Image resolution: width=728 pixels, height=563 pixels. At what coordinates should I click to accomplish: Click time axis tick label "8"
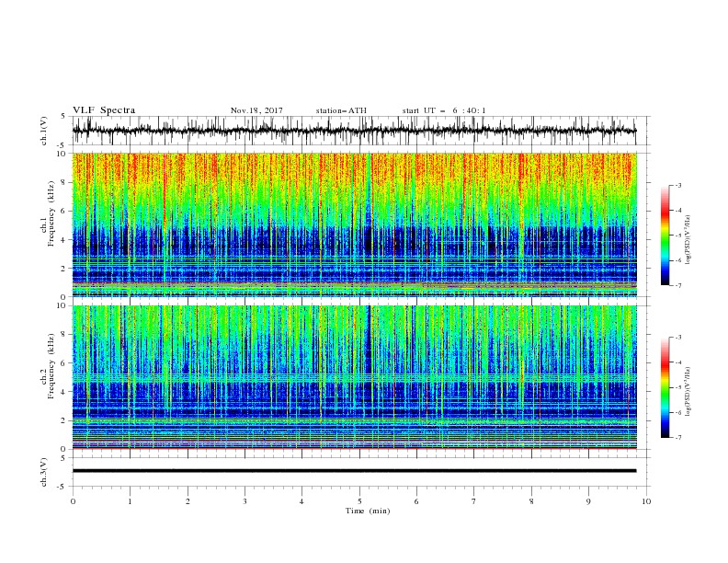pyautogui.click(x=531, y=501)
